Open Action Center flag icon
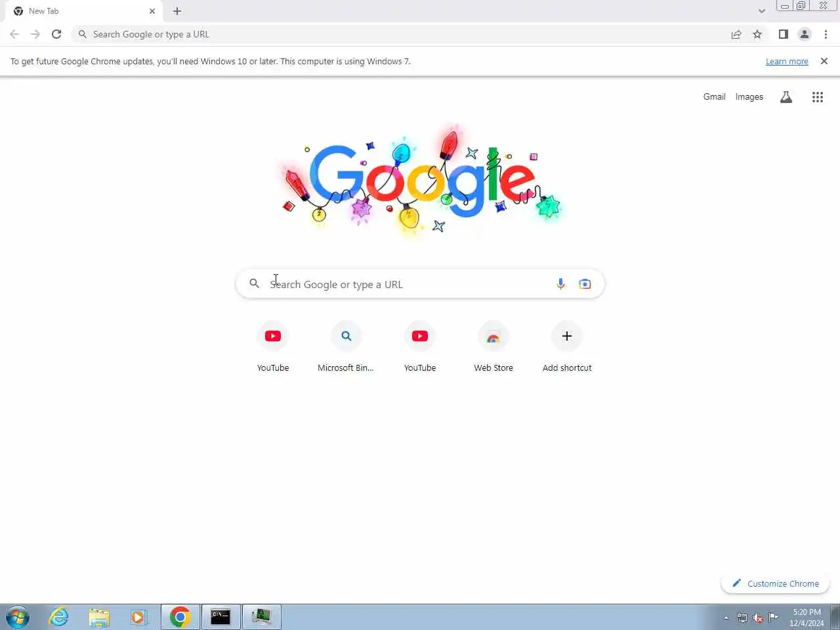 [774, 617]
